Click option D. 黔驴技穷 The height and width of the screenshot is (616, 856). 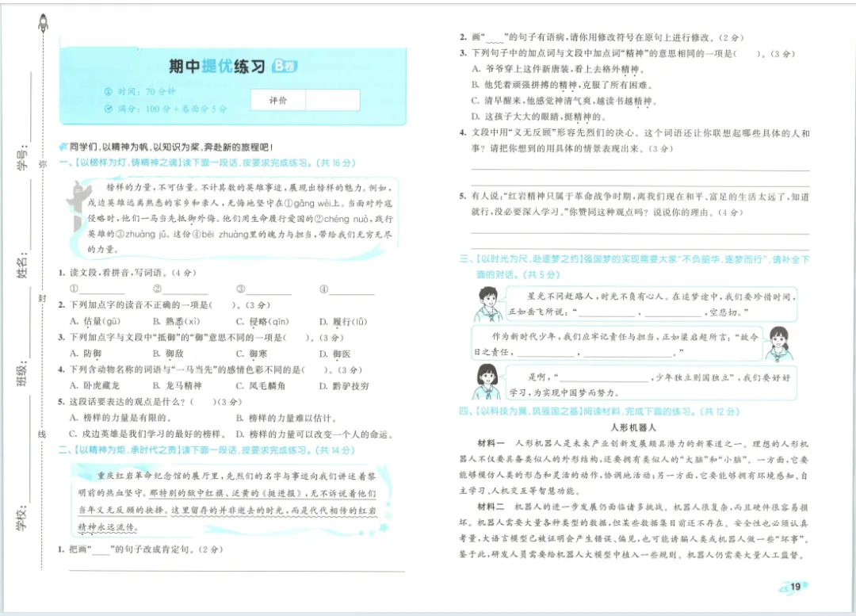pyautogui.click(x=344, y=385)
